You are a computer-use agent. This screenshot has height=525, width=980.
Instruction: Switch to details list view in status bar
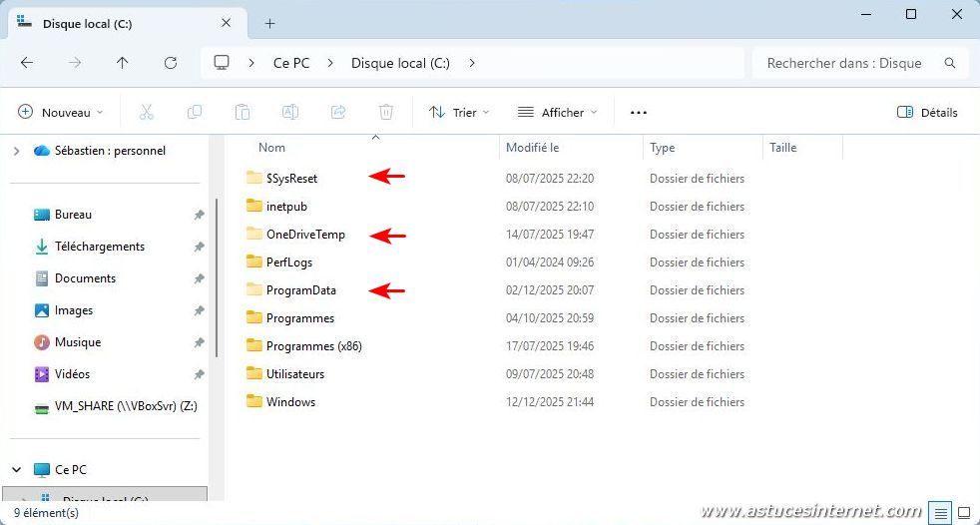(x=940, y=512)
